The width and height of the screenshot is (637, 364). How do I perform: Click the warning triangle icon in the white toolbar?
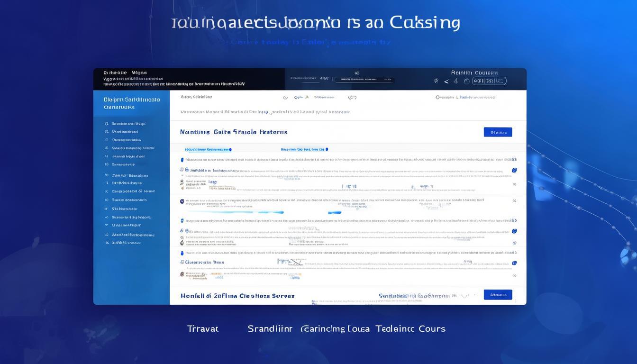307,97
